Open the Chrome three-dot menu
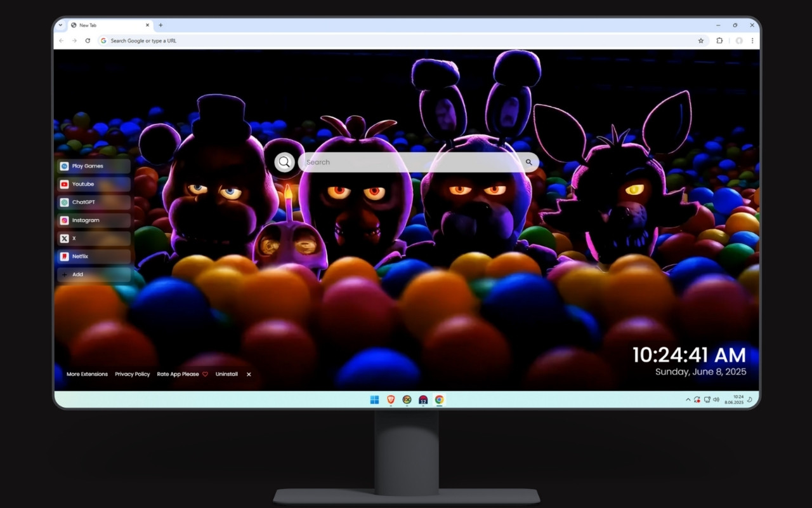The height and width of the screenshot is (508, 812). 752,41
